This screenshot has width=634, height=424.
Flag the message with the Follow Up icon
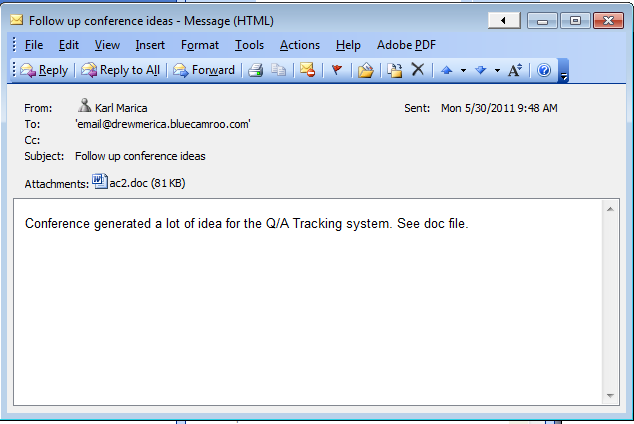coord(337,70)
